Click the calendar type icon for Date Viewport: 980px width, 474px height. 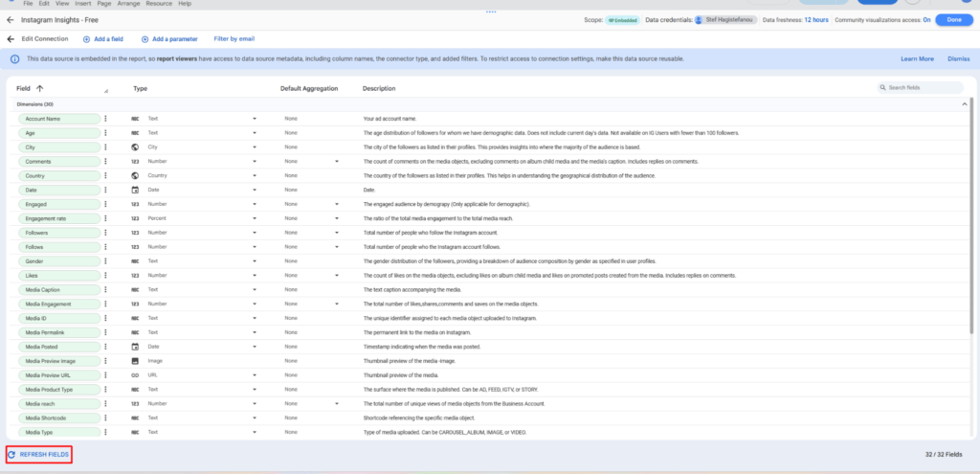pos(135,190)
